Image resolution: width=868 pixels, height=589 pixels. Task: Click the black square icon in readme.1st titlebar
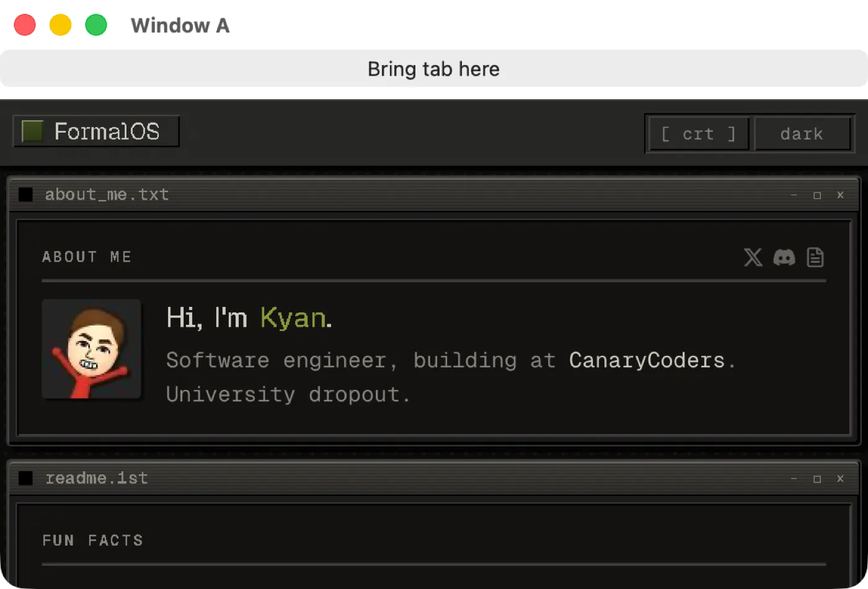(x=25, y=478)
